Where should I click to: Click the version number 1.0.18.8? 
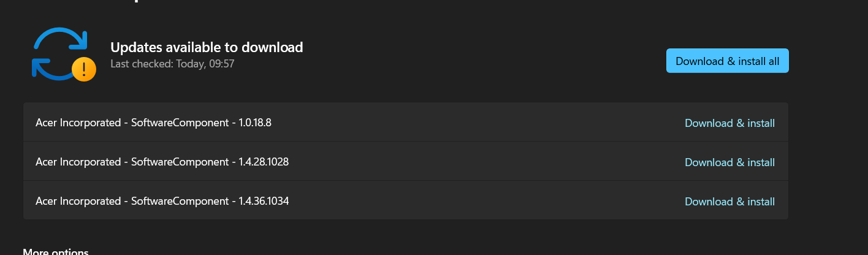point(255,123)
